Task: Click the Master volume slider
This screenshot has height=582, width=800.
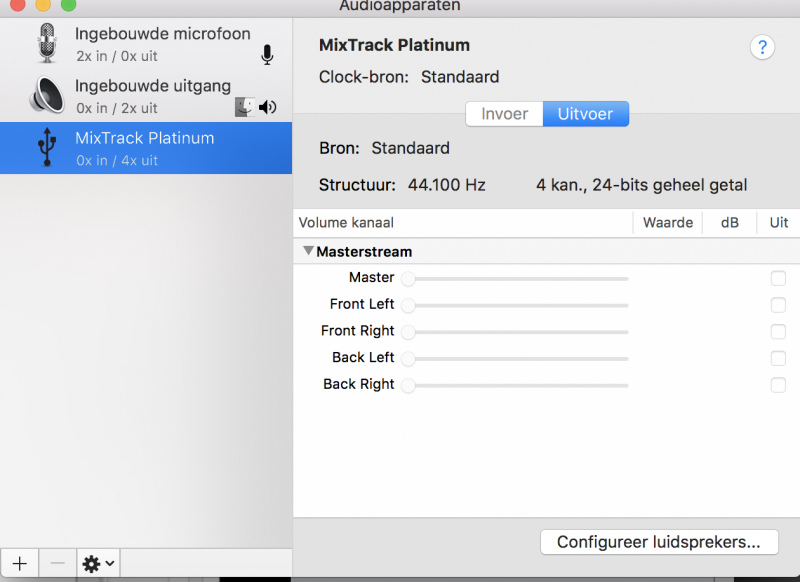Action: coord(515,279)
